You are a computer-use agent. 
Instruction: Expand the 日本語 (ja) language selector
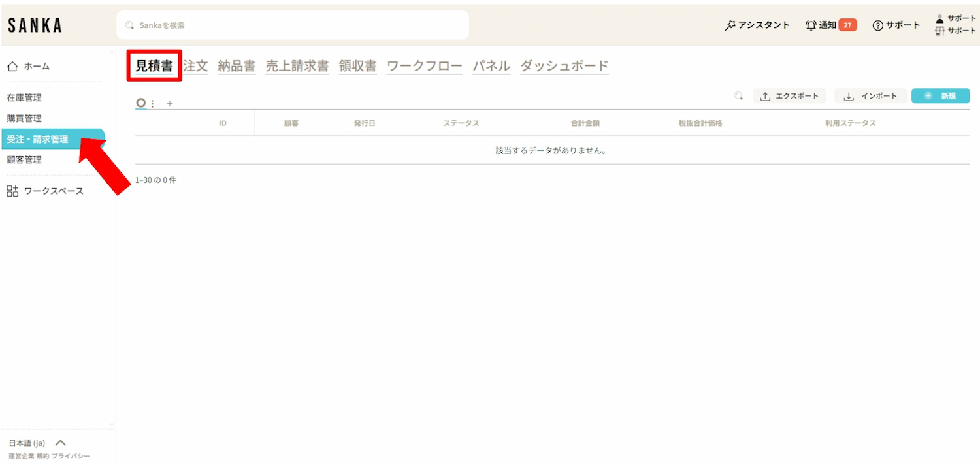[37, 443]
